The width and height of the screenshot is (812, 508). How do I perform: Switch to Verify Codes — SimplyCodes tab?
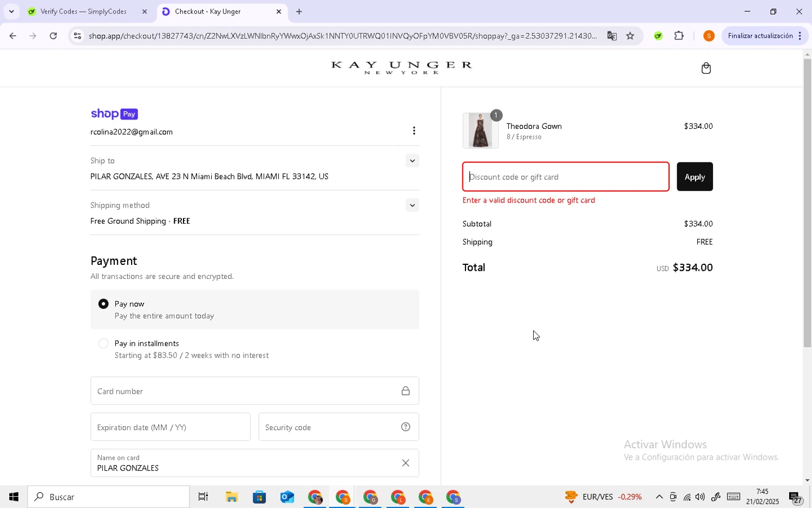[89, 11]
